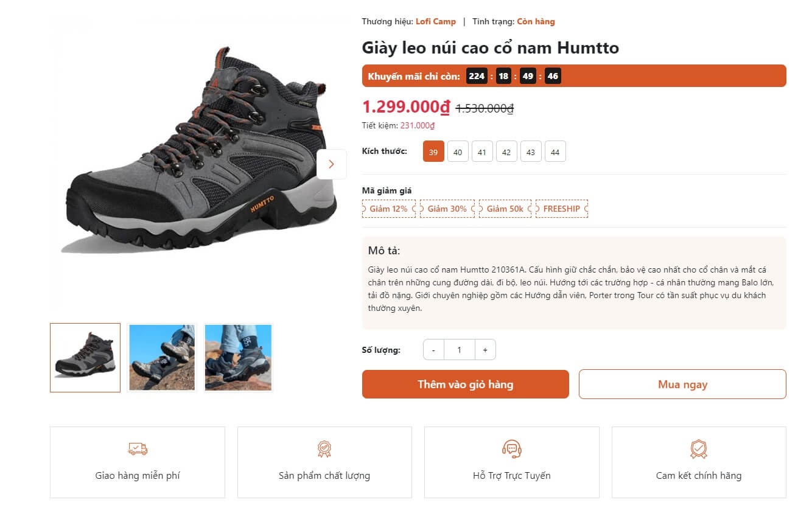Click the online support headset icon

[512, 449]
